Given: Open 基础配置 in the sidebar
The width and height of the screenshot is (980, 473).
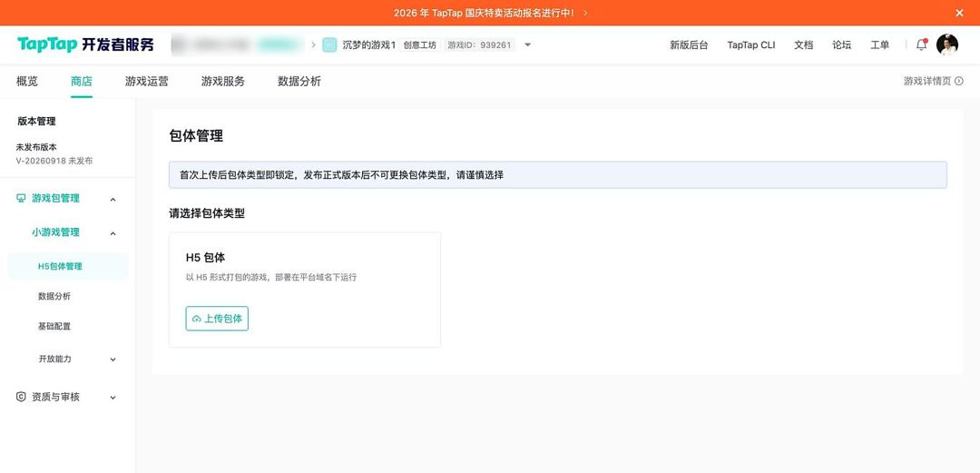Looking at the screenshot, I should 54,327.
